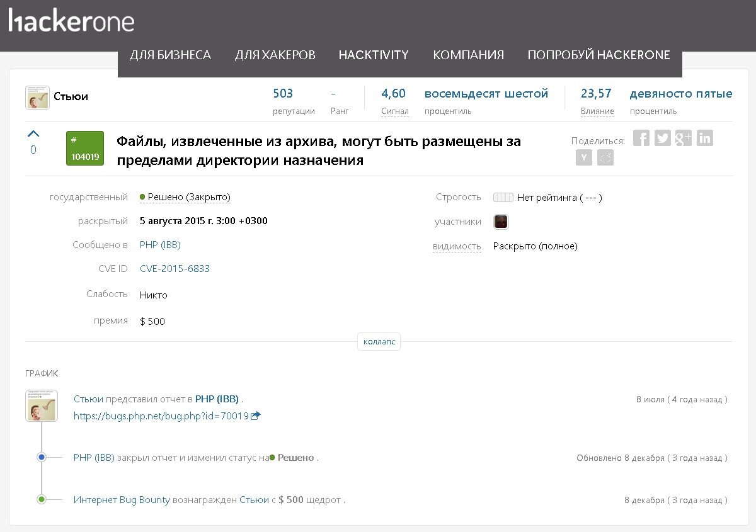
Task: Share the report on Twitter
Action: click(x=663, y=138)
